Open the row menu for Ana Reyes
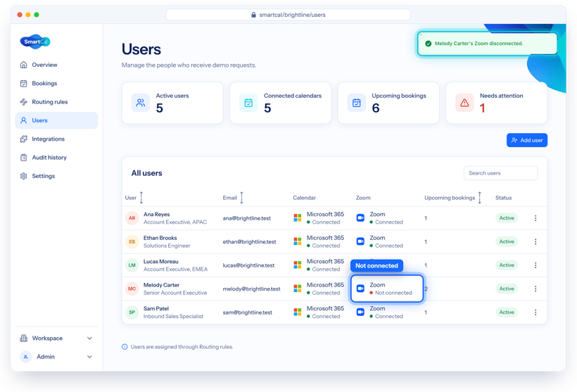This screenshot has width=577, height=392. click(535, 218)
